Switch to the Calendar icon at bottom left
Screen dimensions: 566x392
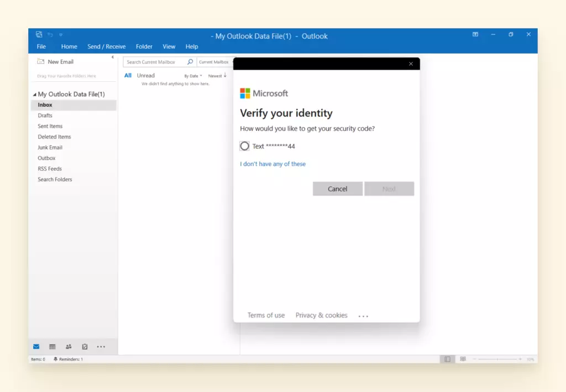tap(52, 347)
